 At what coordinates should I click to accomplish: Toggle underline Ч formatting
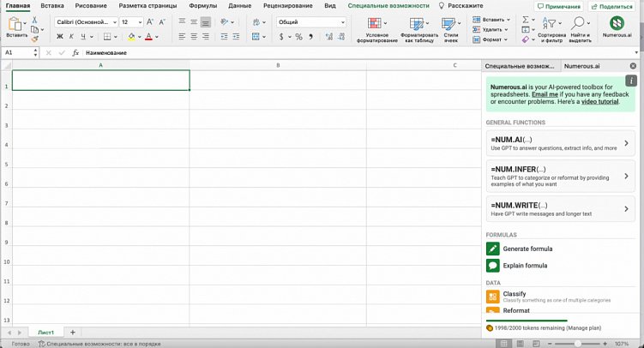tap(83, 37)
